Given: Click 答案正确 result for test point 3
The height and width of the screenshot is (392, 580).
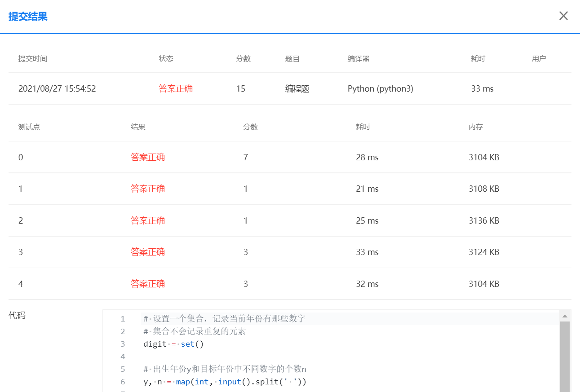Looking at the screenshot, I should click(x=148, y=252).
